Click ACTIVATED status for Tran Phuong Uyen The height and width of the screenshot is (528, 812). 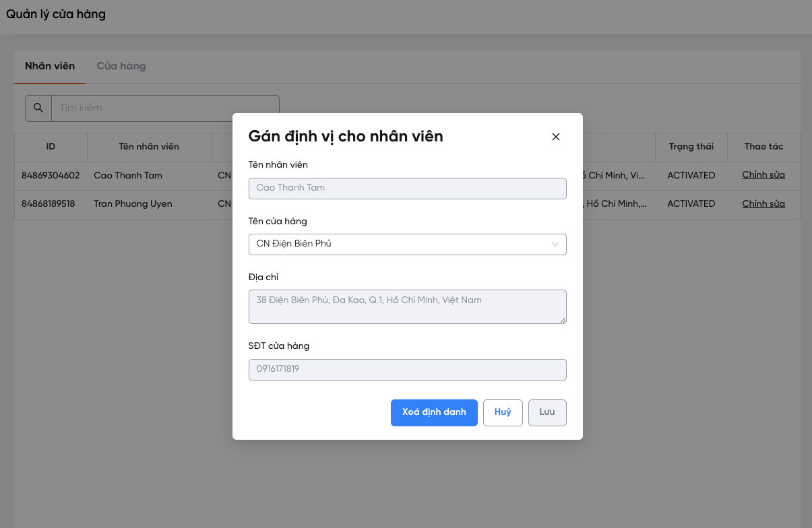click(691, 203)
